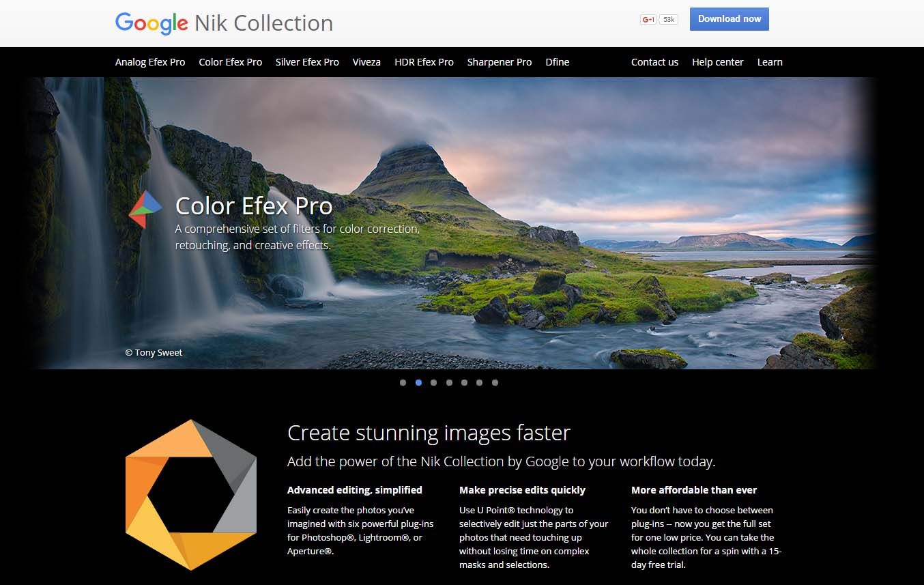The image size is (924, 585).
Task: Show the last carousel slide dot
Action: [x=495, y=382]
